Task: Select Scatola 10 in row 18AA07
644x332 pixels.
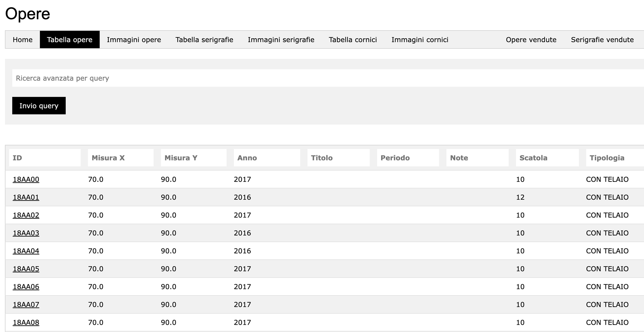Action: 520,305
